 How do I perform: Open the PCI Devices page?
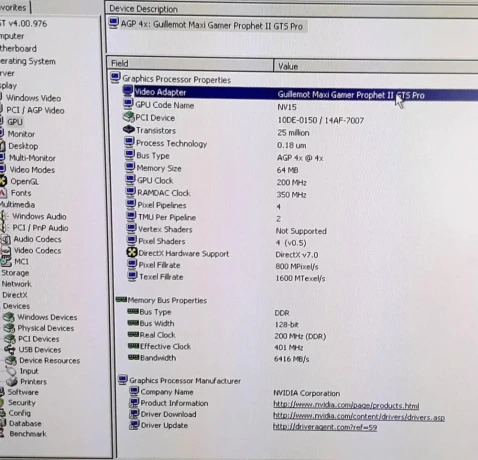(39, 339)
